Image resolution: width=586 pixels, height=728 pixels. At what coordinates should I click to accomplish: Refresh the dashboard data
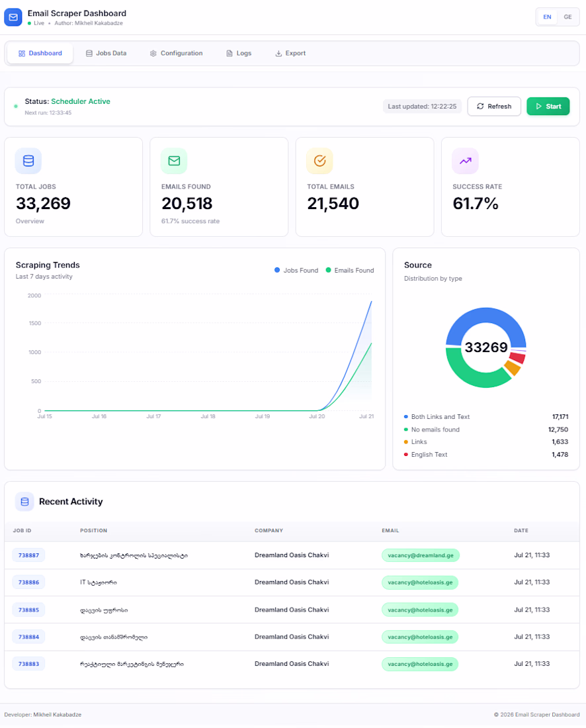click(494, 107)
